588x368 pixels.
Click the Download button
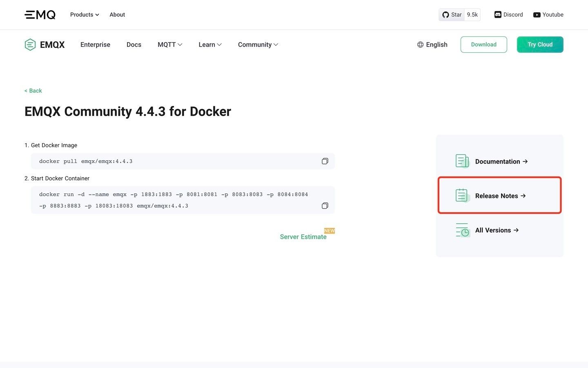(x=484, y=45)
